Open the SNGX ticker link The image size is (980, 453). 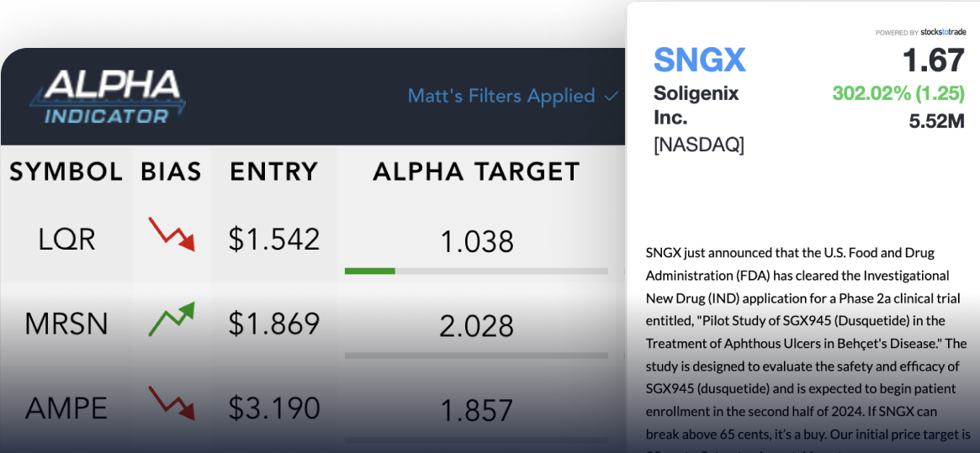[x=700, y=61]
